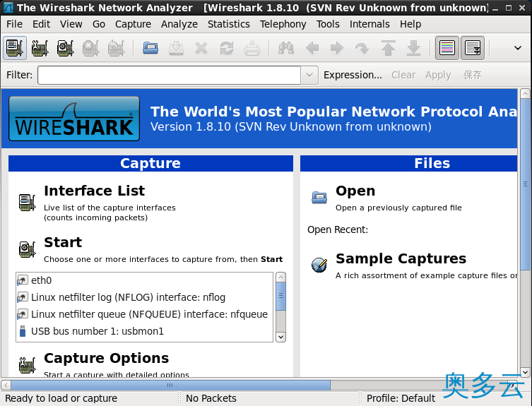Click the main vertical scrollbar thumb
The image size is (532, 406).
click(x=525, y=184)
